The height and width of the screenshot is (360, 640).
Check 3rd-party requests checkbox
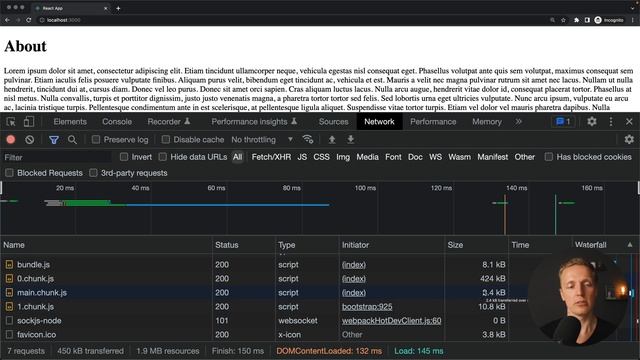93,173
